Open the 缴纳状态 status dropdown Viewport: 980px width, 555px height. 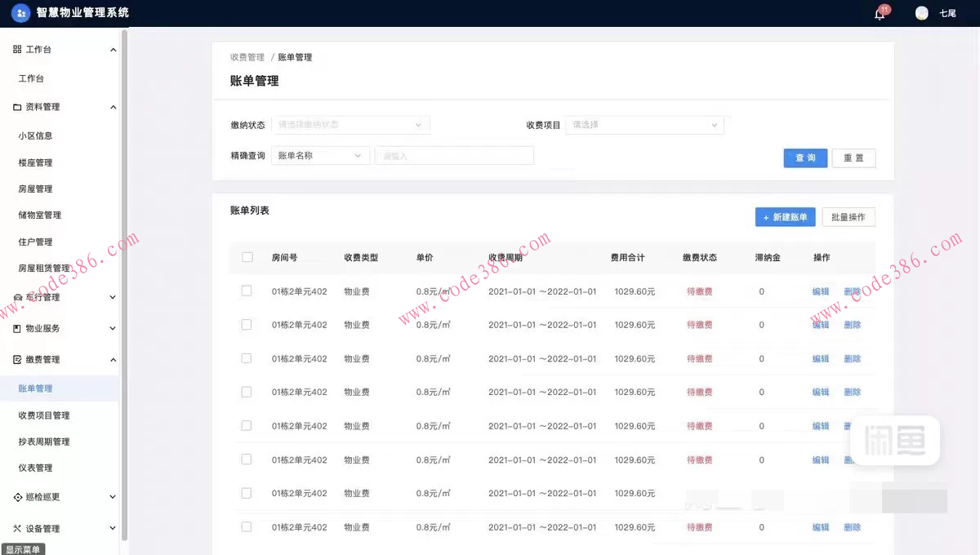(x=350, y=124)
